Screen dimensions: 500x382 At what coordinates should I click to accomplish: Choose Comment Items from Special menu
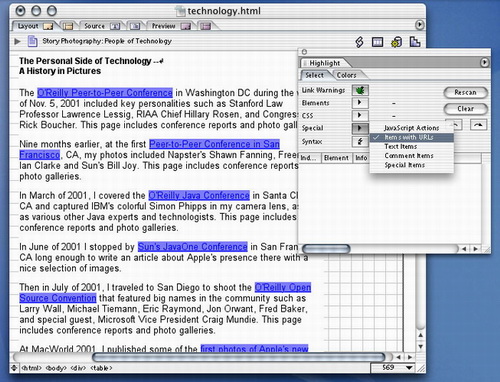tap(412, 156)
